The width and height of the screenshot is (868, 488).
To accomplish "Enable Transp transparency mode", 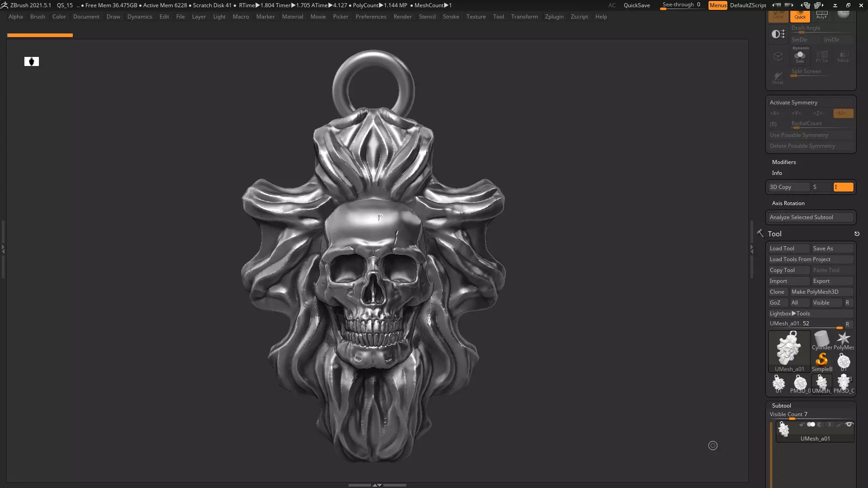I will coord(843,56).
